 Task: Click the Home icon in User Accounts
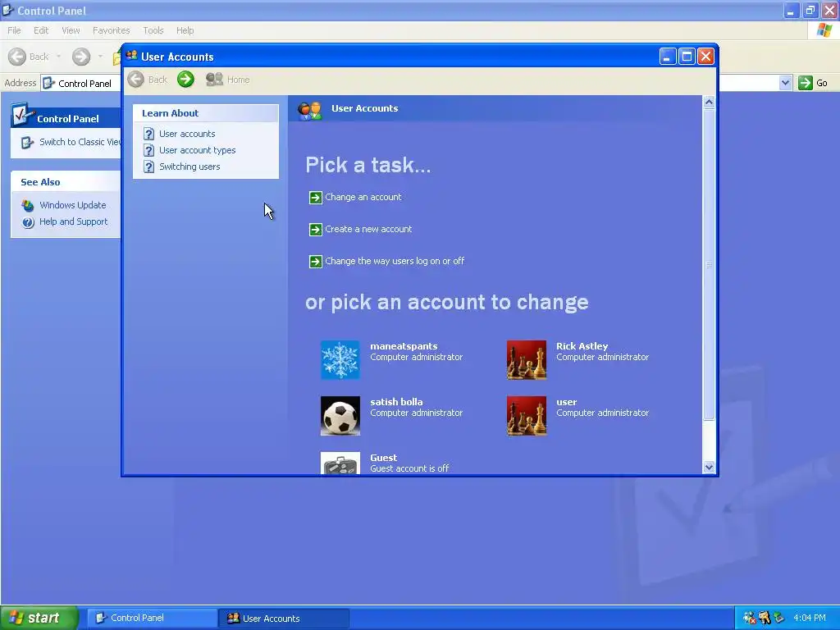(x=214, y=80)
